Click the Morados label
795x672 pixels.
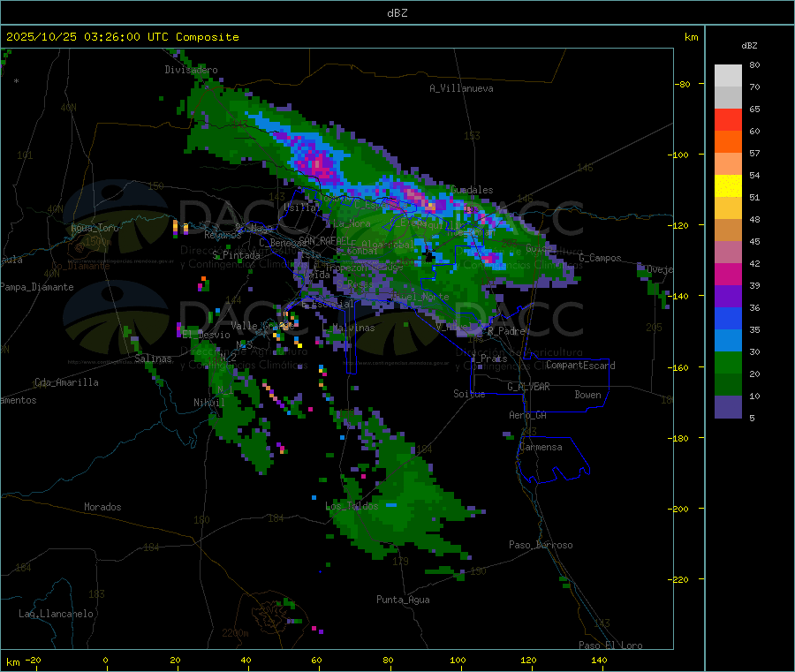point(103,507)
